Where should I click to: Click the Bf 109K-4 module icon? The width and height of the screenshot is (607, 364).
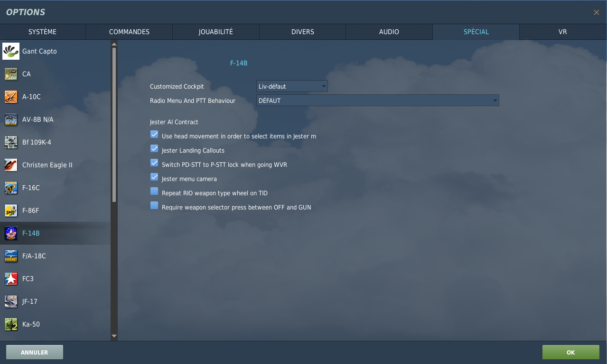11,142
